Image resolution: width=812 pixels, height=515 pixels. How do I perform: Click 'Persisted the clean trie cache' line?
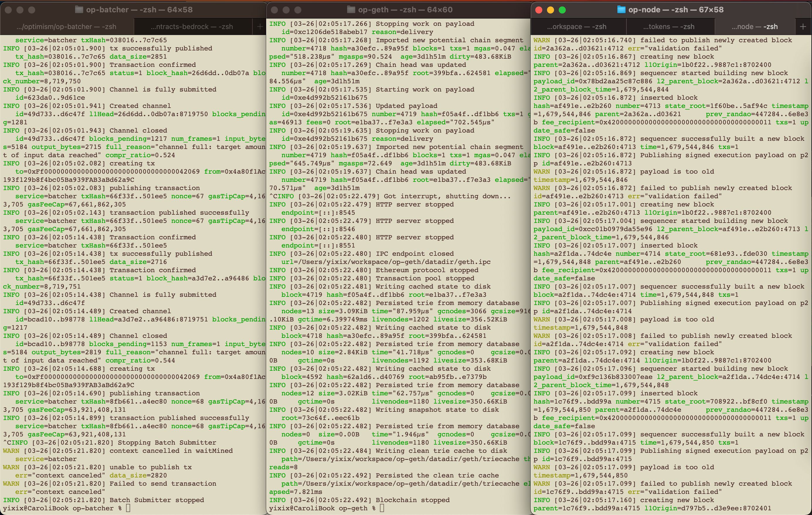click(384, 475)
